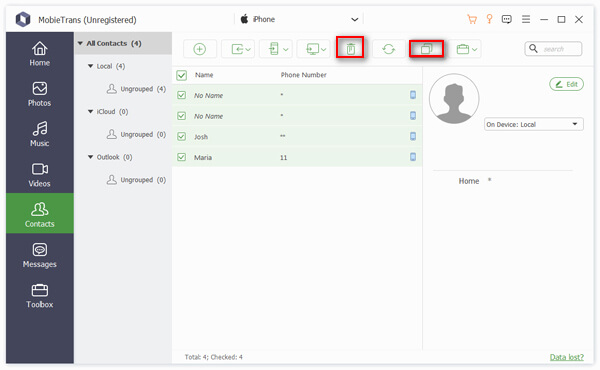
Task: Click the export to PC icon
Action: point(313,49)
